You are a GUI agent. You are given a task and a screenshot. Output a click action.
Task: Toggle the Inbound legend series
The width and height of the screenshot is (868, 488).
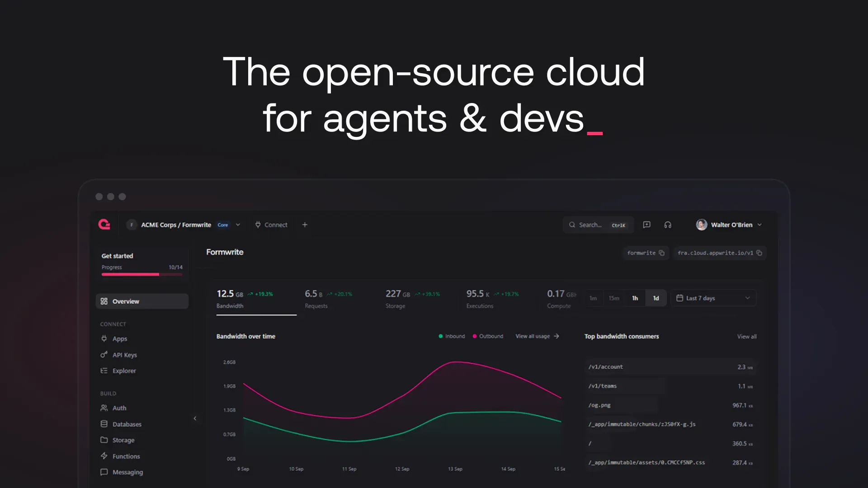452,336
